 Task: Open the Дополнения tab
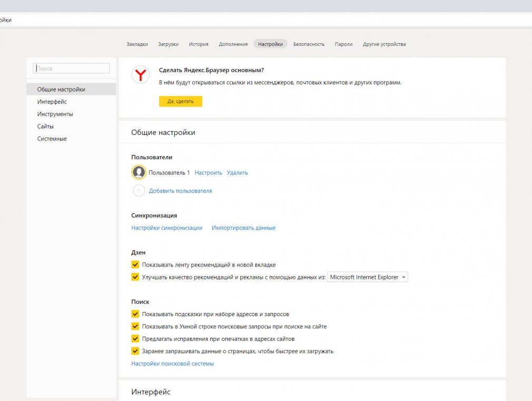(233, 44)
